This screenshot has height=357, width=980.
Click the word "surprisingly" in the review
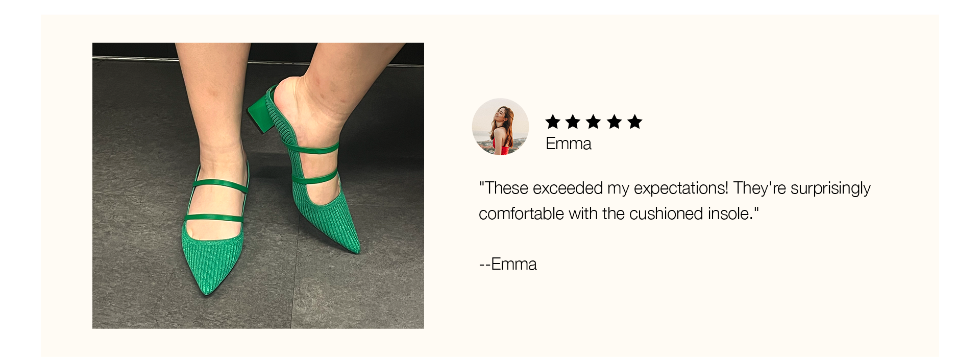pyautogui.click(x=830, y=188)
